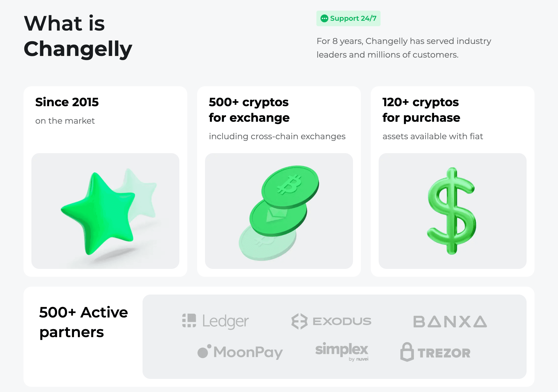This screenshot has height=392, width=558.
Task: Click the "including cross-chain exchanges" subtitle
Action: [277, 136]
